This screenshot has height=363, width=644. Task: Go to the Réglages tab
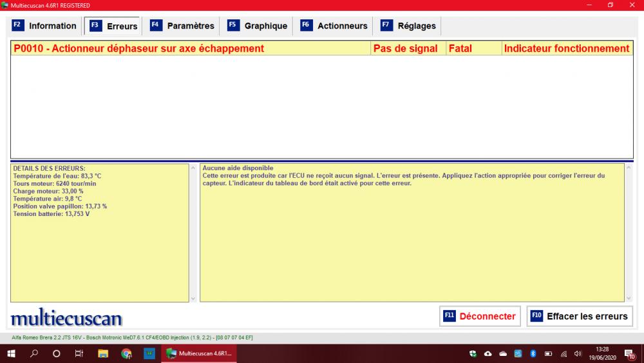pos(409,26)
